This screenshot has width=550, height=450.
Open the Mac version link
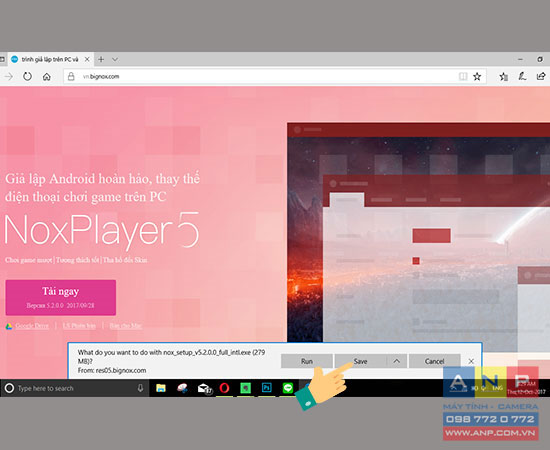click(x=126, y=326)
